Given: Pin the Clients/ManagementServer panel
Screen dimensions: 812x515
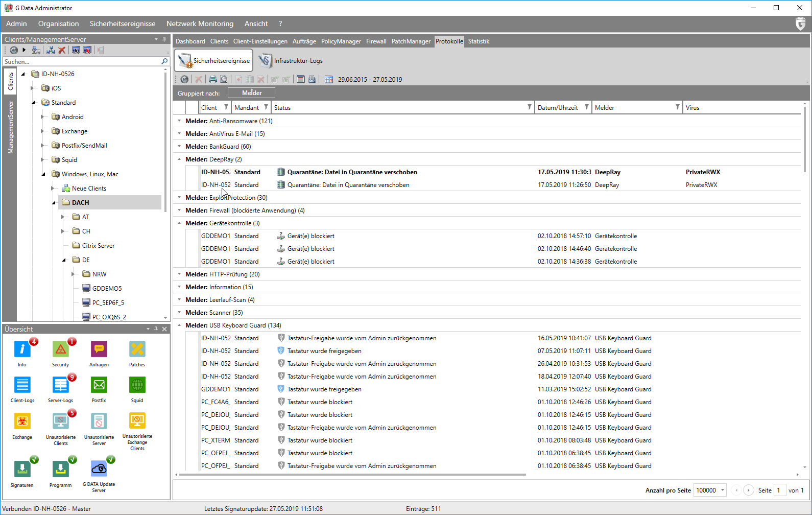Looking at the screenshot, I should pyautogui.click(x=164, y=39).
